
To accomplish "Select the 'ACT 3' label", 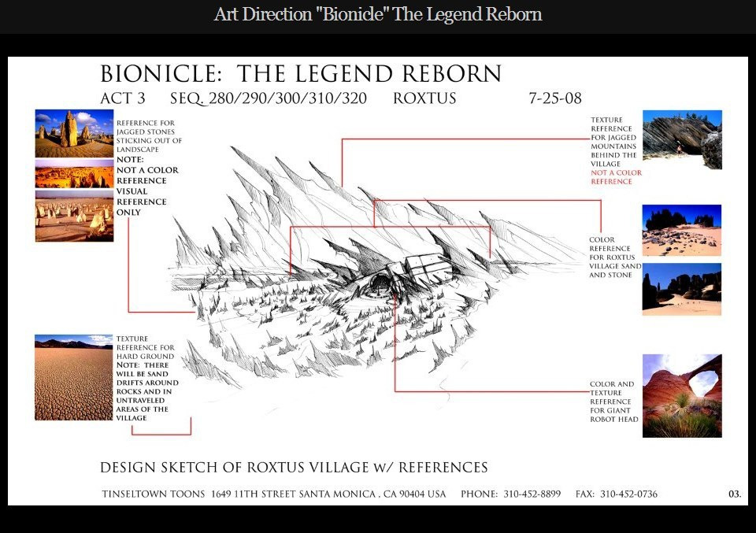I will [123, 98].
